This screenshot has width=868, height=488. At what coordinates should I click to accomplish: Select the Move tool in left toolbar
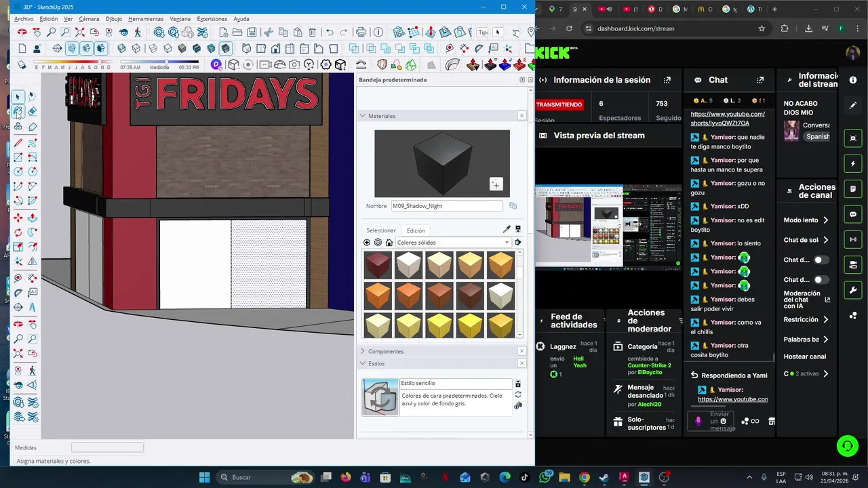(x=18, y=218)
